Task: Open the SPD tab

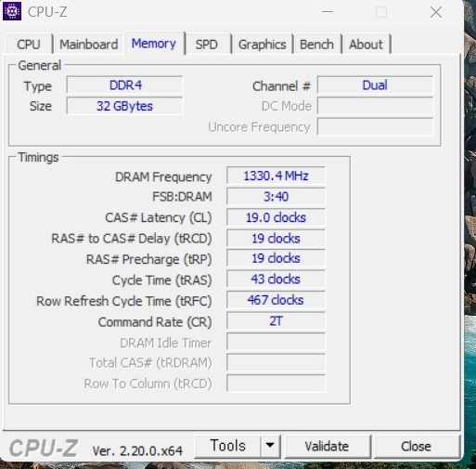Action: (206, 45)
